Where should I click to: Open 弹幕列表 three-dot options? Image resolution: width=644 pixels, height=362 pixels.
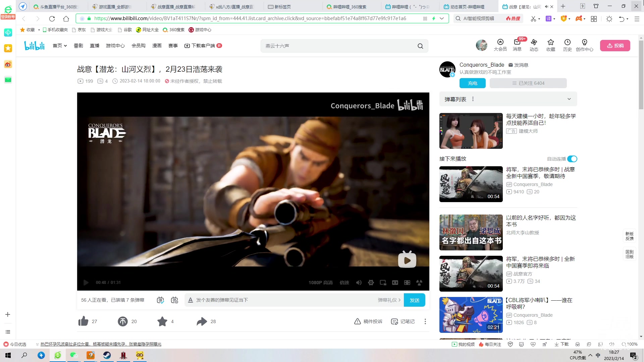(x=473, y=99)
